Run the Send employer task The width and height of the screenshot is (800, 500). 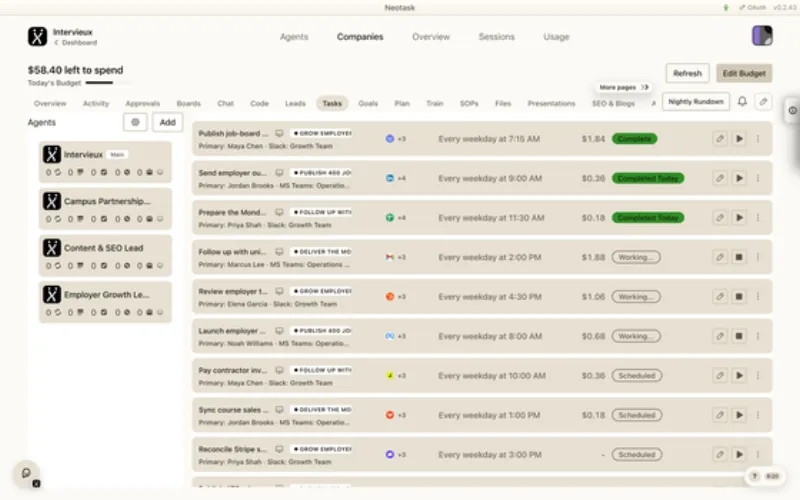(739, 178)
